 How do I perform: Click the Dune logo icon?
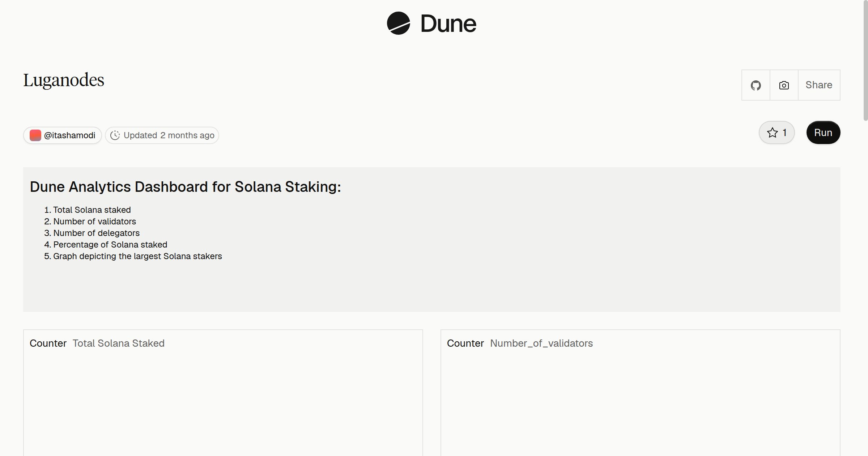[x=398, y=23]
